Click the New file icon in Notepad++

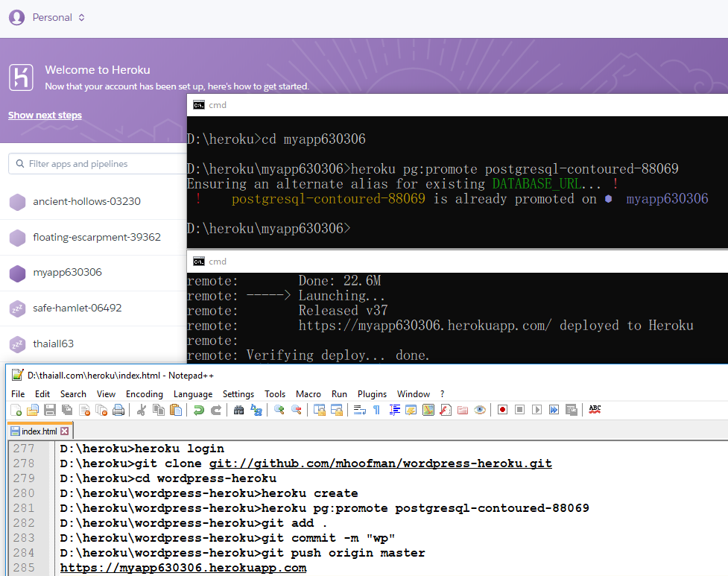point(16,410)
